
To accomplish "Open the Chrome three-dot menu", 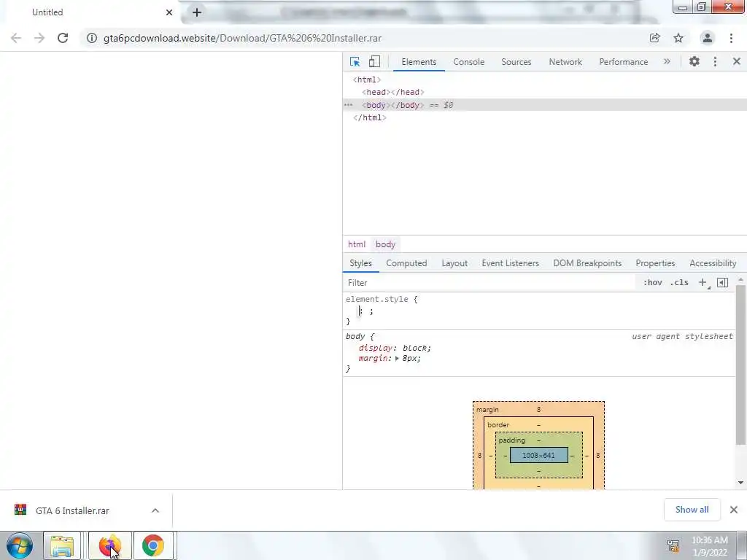I will 731,38.
